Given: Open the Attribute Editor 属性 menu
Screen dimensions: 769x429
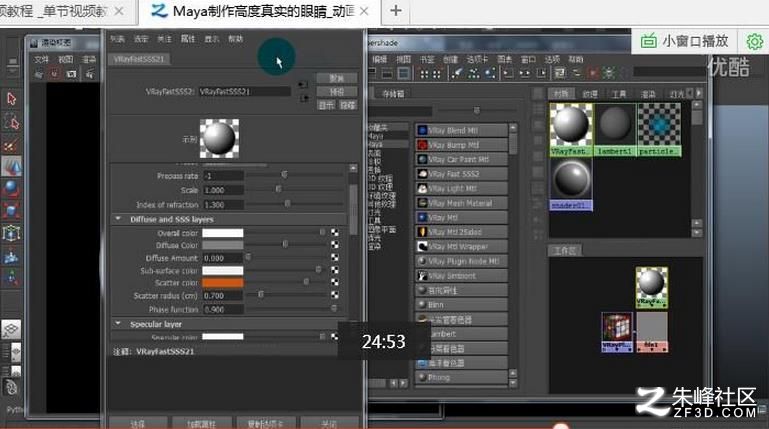Looking at the screenshot, I should pyautogui.click(x=188, y=39).
